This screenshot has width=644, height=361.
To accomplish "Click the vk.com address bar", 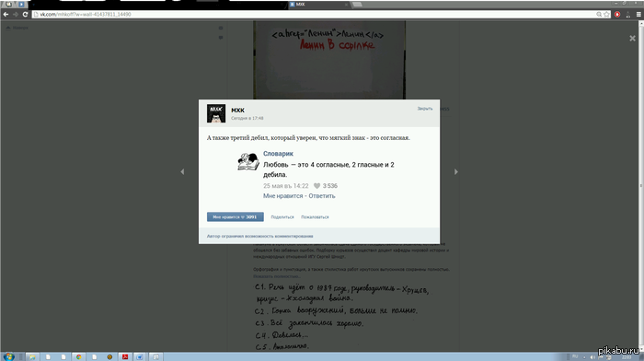I will (312, 15).
